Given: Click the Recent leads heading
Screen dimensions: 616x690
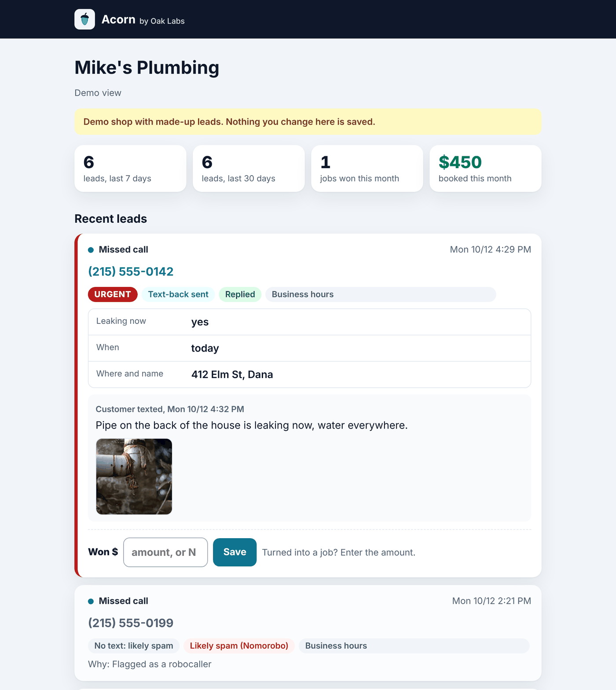Looking at the screenshot, I should click(x=110, y=219).
